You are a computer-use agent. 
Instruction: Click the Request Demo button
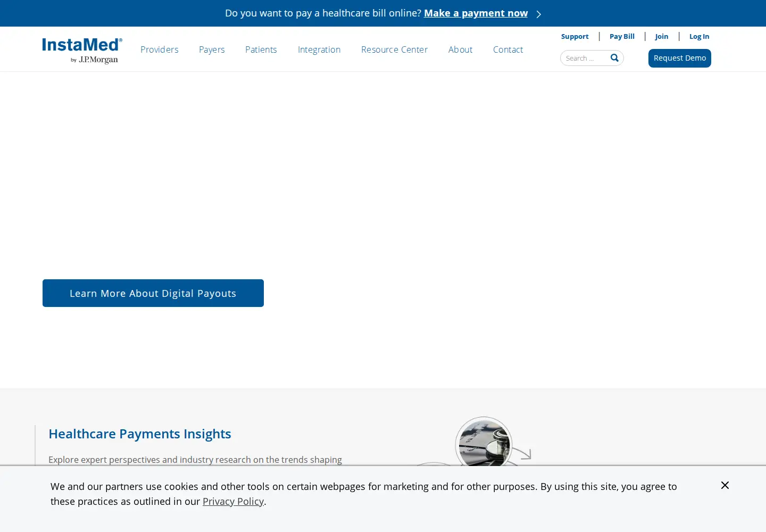pos(680,58)
